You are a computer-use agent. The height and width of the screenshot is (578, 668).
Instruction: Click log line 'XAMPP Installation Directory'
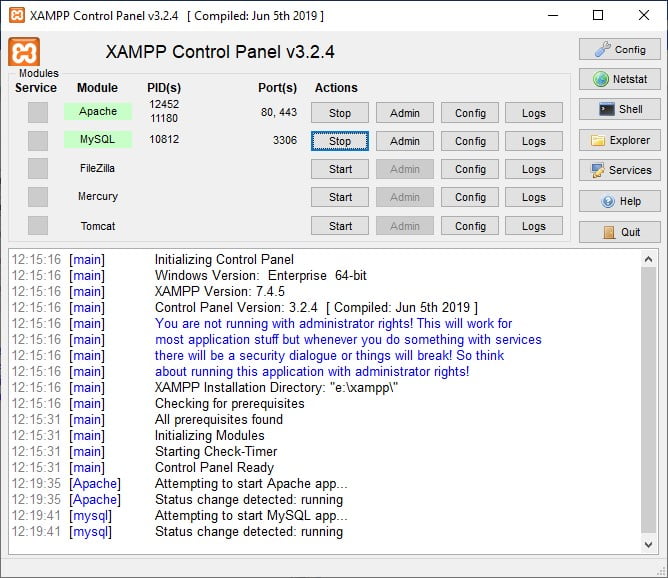[276, 388]
